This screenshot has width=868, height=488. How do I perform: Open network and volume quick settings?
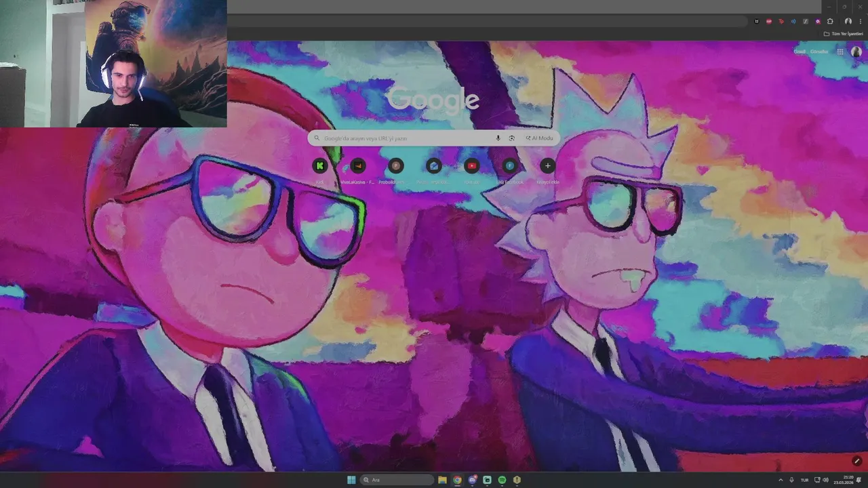pos(821,480)
